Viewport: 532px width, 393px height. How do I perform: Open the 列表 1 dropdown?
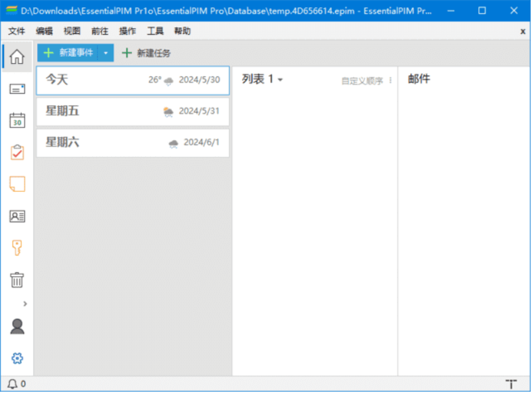coord(262,78)
